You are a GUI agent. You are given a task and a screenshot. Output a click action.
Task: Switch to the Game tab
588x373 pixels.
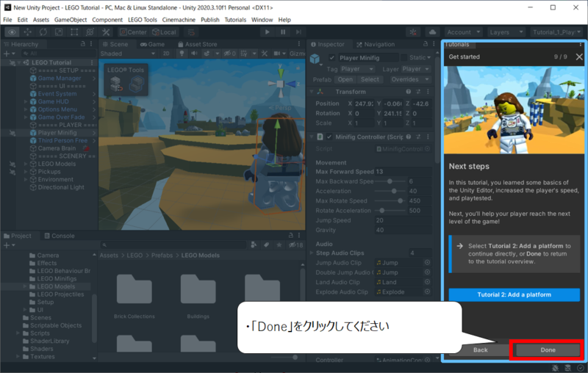[152, 44]
